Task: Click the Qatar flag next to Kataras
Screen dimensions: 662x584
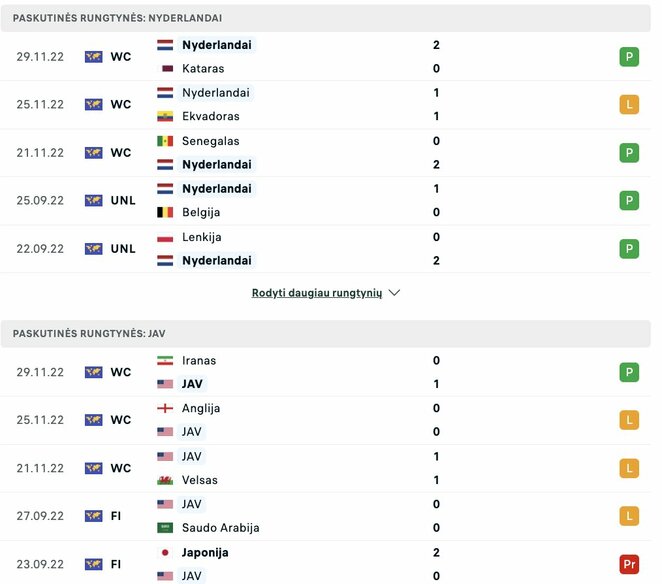Action: point(166,69)
